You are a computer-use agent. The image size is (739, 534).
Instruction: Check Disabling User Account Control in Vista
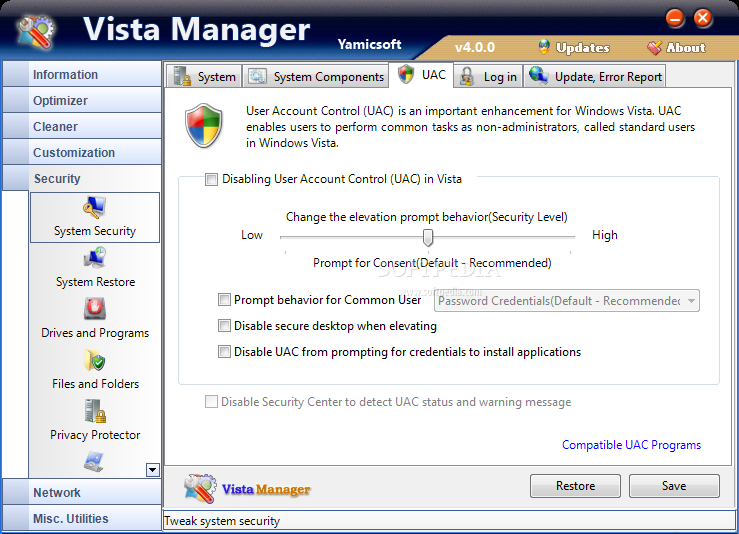pos(211,180)
